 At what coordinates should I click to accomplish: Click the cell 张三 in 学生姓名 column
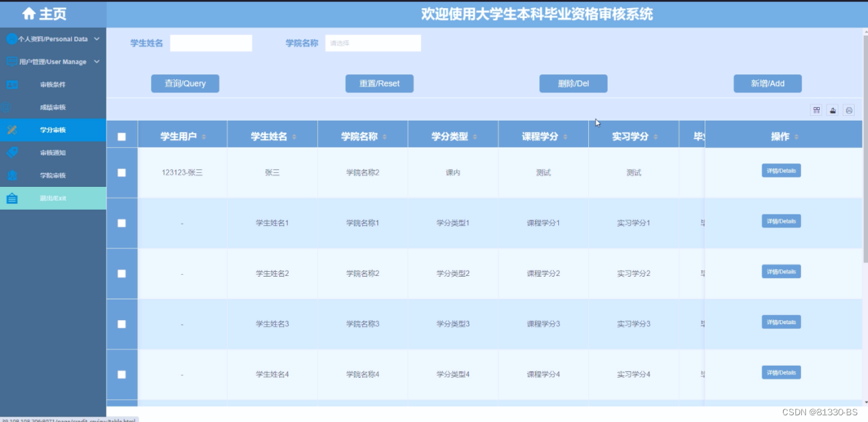[x=272, y=172]
